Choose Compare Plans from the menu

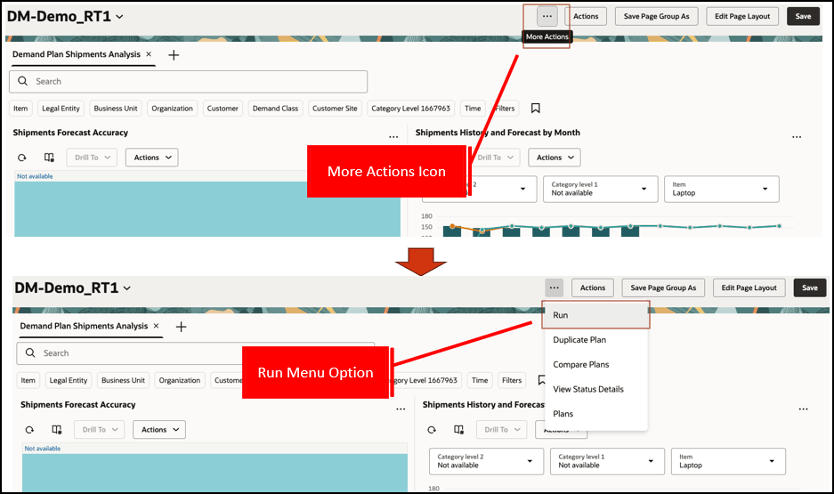[596, 364]
